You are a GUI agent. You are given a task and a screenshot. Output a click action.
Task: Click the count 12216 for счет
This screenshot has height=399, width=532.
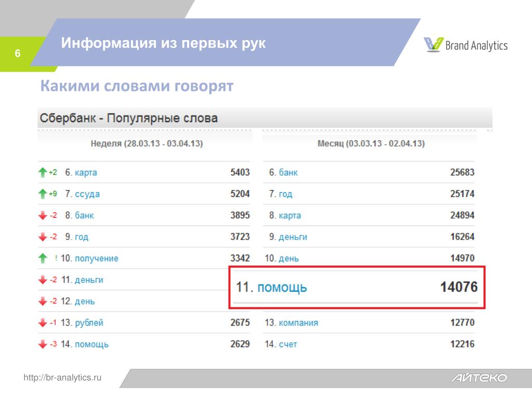(x=462, y=344)
